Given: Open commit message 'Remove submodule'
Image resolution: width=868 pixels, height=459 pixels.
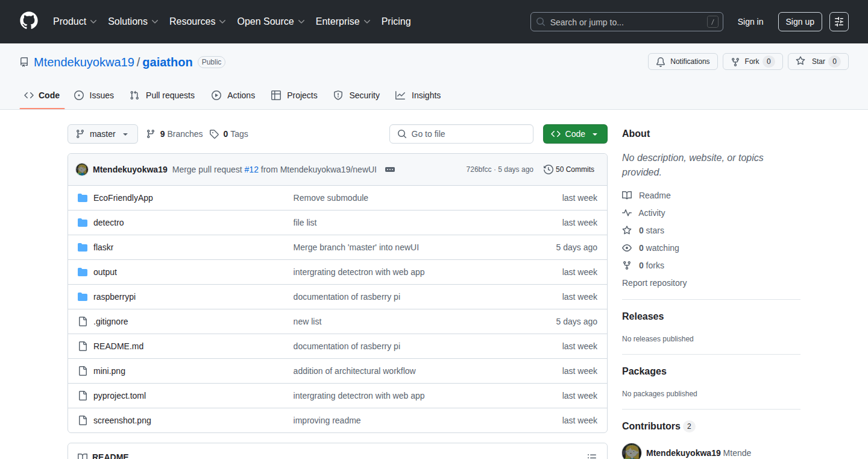Looking at the screenshot, I should click(331, 198).
